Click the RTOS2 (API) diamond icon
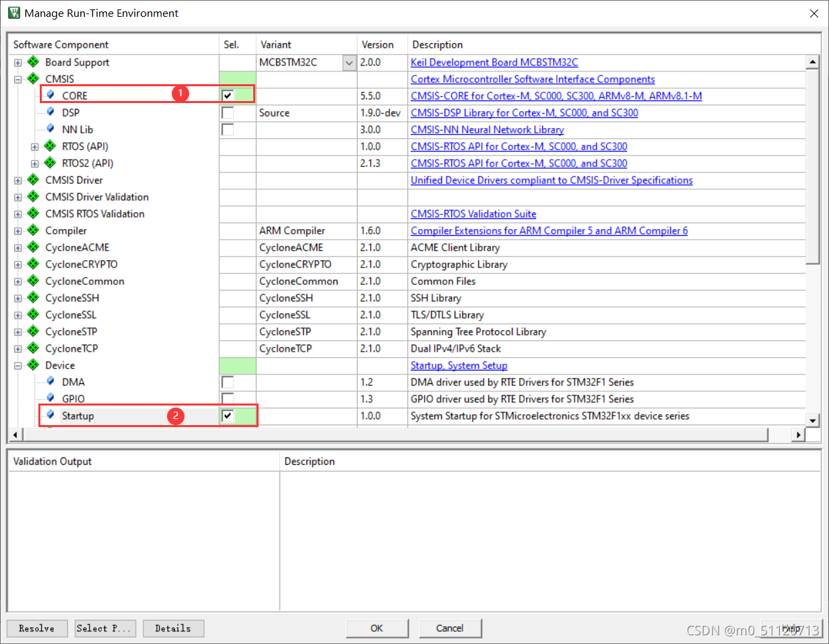Screen dimensions: 829x644 tap(50, 163)
